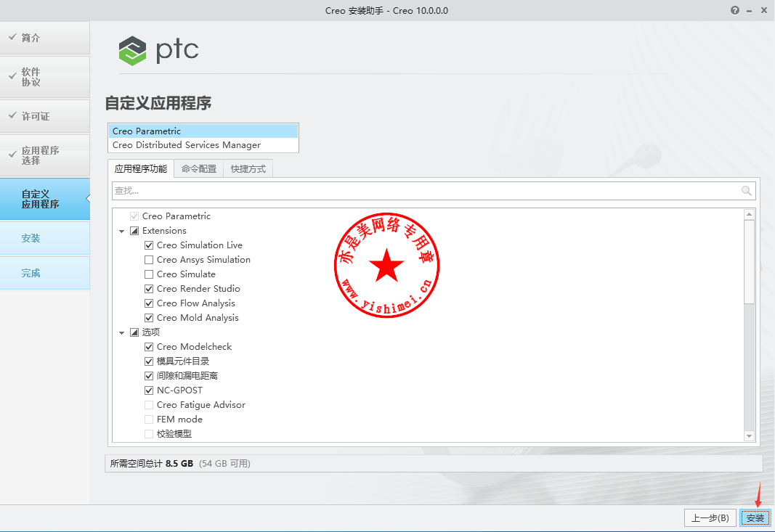Go to the 简介 step
The height and width of the screenshot is (532, 775).
[x=45, y=38]
